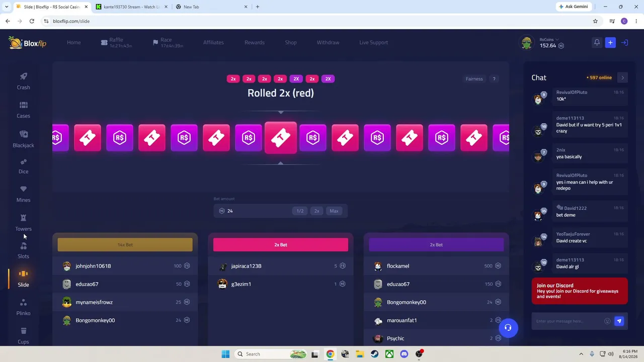Open Discord from the taskbar
The height and width of the screenshot is (362, 644).
(x=404, y=354)
